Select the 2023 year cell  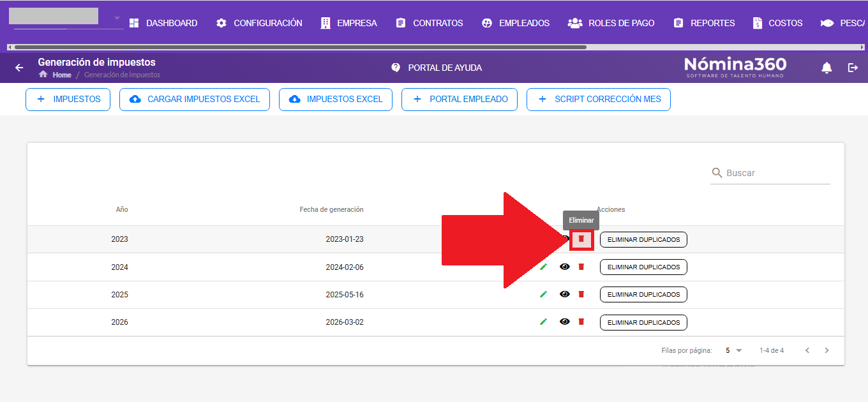tap(119, 239)
